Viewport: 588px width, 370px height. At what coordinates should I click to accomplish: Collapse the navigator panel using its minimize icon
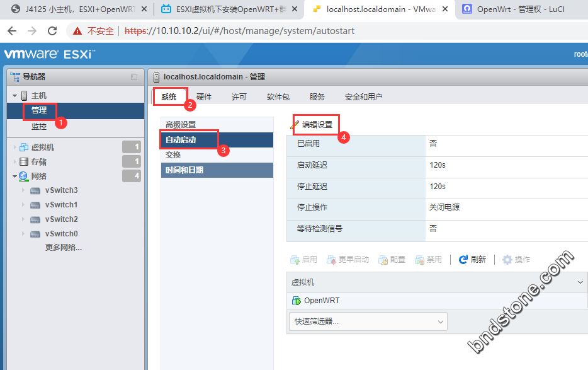pyautogui.click(x=134, y=77)
